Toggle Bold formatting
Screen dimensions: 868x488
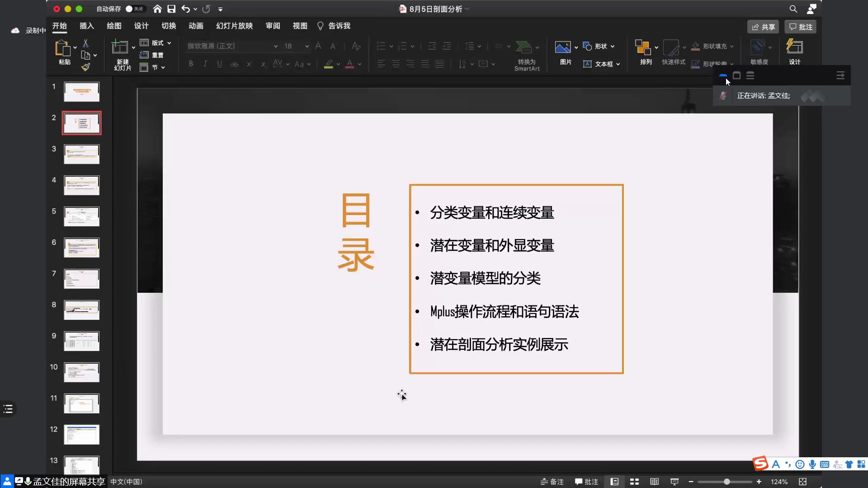191,64
